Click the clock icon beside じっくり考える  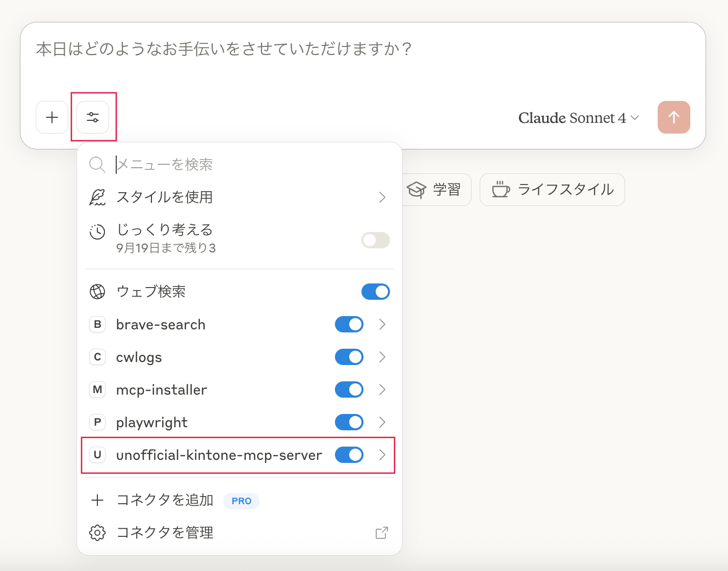pyautogui.click(x=97, y=232)
